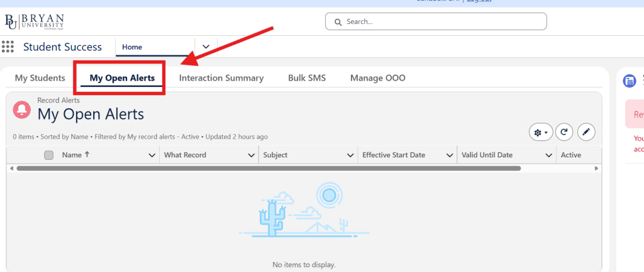The width and height of the screenshot is (644, 272).
Task: Click the My Open Alerts heading
Action: 91,114
